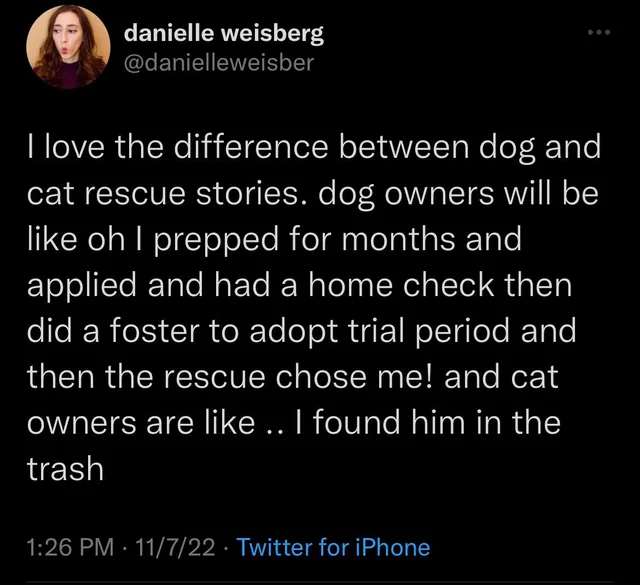Open the Twitter for iPhone source link

pos(335,547)
